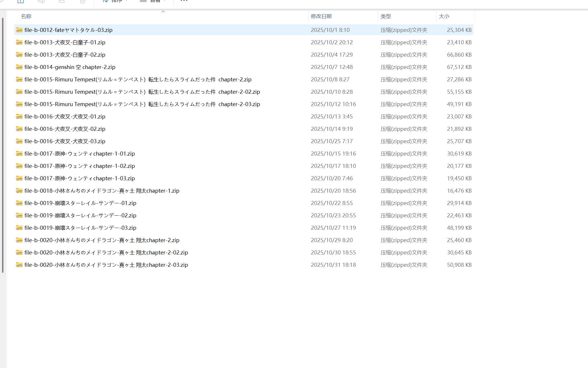Viewport: 588px width, 368px height.
Task: Click zip icon of Rimuru Tempest chapter-2-03.zip
Action: [19, 104]
